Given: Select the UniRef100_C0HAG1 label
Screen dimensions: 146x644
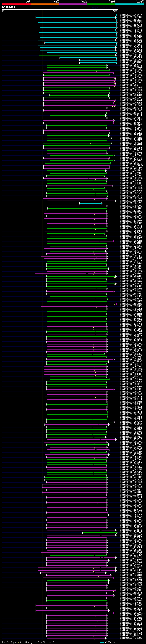Looking at the screenshot, I should 131,273.
